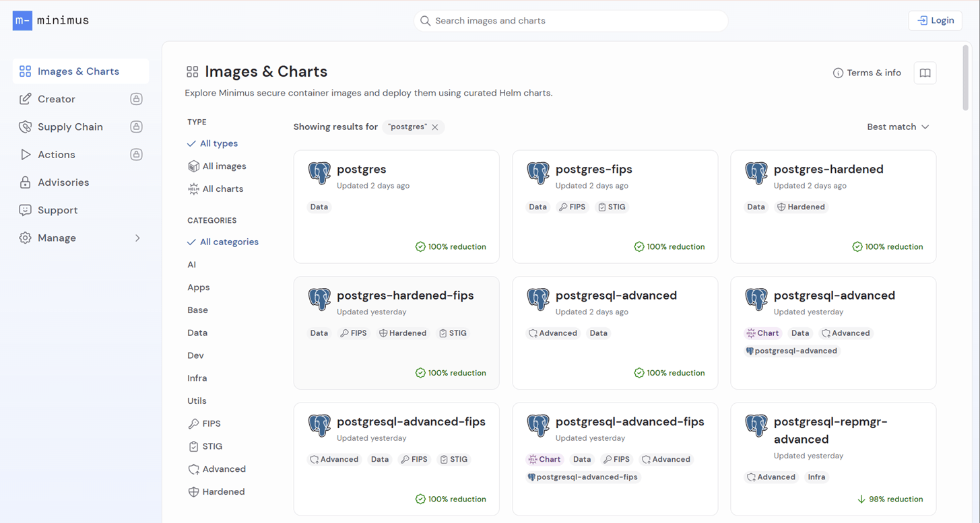Click the Actions play icon
This screenshot has height=523, width=980.
click(x=25, y=155)
